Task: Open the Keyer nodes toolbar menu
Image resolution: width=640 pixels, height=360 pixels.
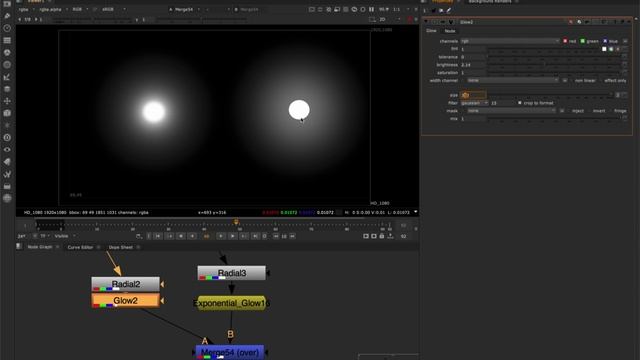Action: tap(7, 77)
